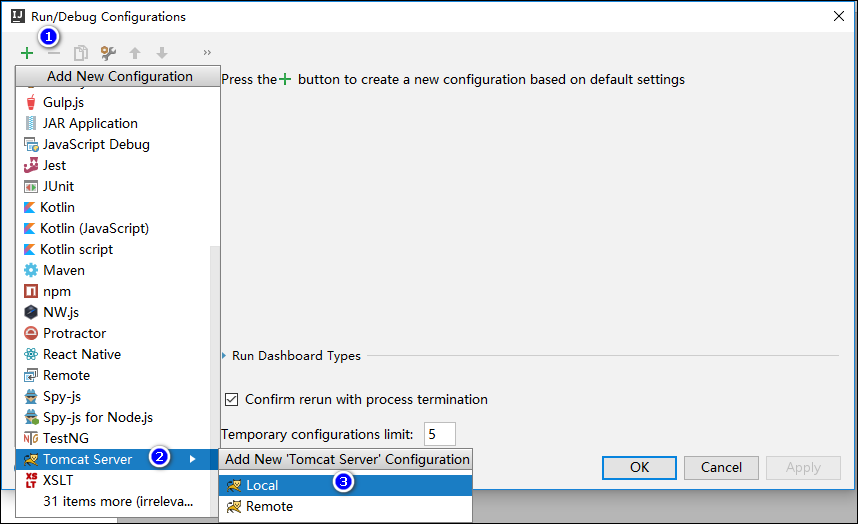Choose JAR Application from the list
This screenshot has height=524, width=858.
[118, 123]
